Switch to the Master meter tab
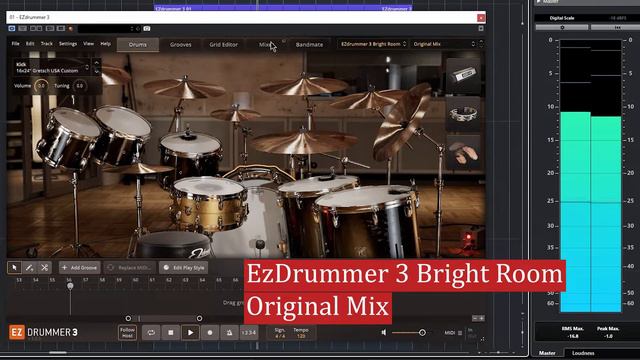Image resolution: width=640 pixels, height=360 pixels. [547, 353]
